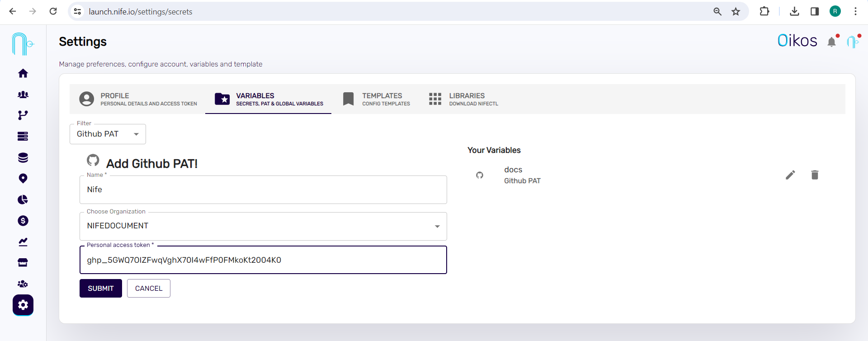Viewport: 868px width, 341px height.
Task: Delete the docs Github PAT variable
Action: pyautogui.click(x=815, y=175)
